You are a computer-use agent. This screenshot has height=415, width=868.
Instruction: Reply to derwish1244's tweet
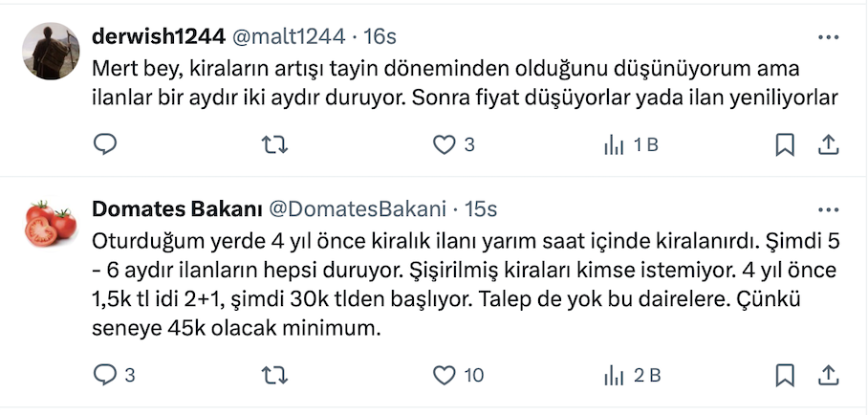[x=105, y=144]
